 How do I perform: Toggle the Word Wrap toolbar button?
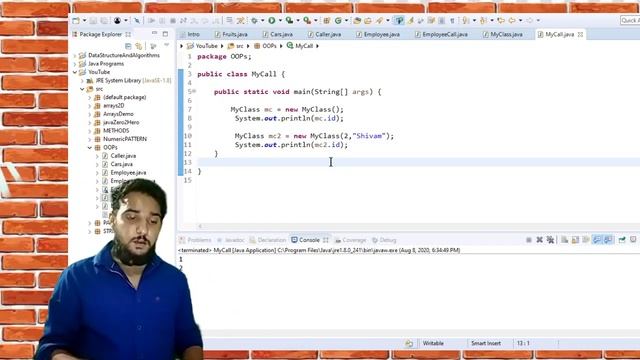pyautogui.click(x=431, y=20)
